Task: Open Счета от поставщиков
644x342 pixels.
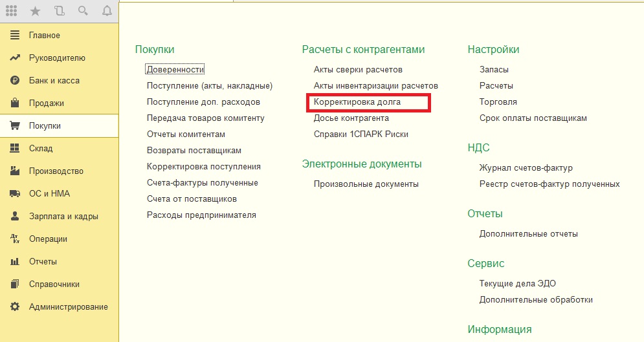Action: [192, 199]
